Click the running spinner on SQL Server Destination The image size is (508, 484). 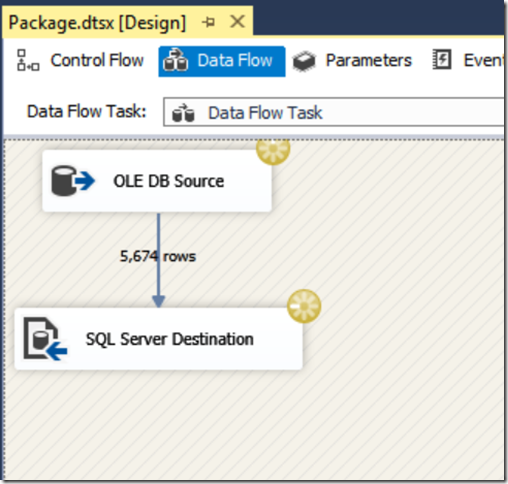(x=304, y=306)
